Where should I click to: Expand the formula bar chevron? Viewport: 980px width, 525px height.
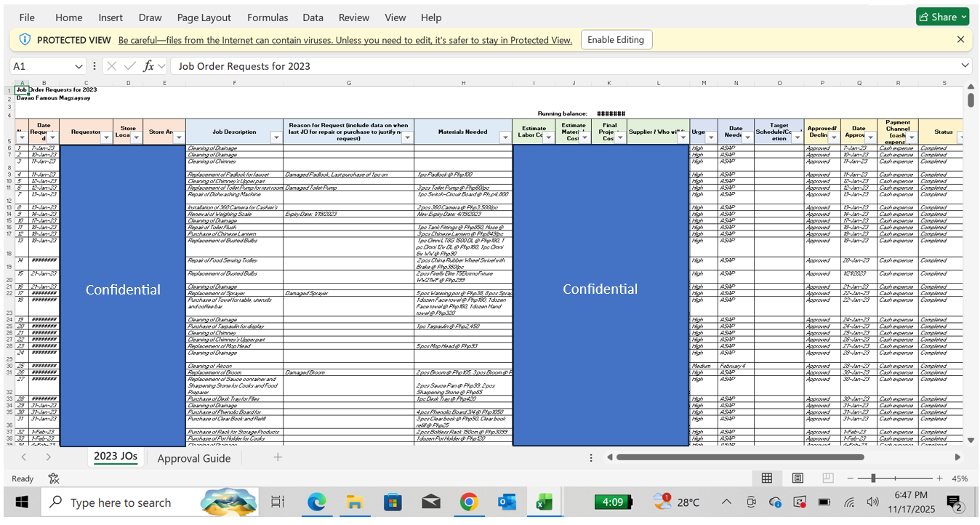coord(965,66)
